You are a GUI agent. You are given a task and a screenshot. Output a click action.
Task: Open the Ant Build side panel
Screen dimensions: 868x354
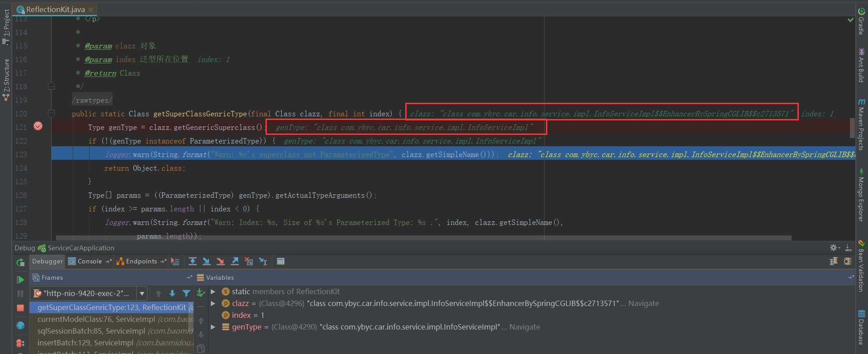point(861,65)
